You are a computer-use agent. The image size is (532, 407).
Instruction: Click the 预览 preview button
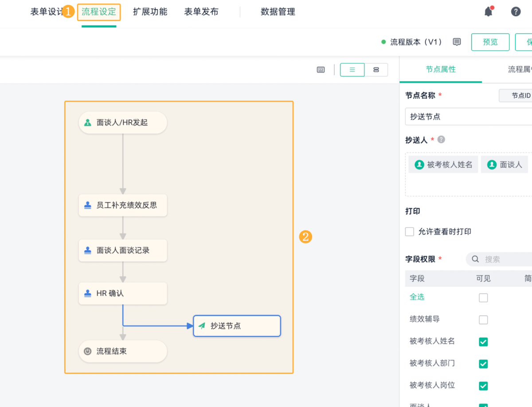click(490, 42)
